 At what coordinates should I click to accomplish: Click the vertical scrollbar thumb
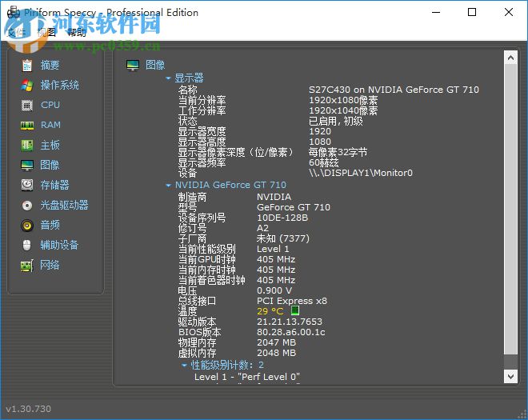click(x=510, y=209)
